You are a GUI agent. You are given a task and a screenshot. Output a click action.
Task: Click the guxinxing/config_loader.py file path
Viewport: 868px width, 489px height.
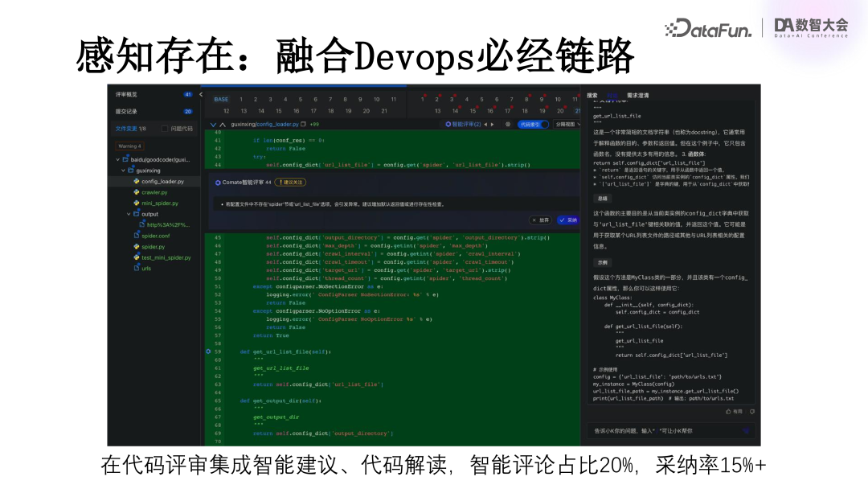point(264,124)
